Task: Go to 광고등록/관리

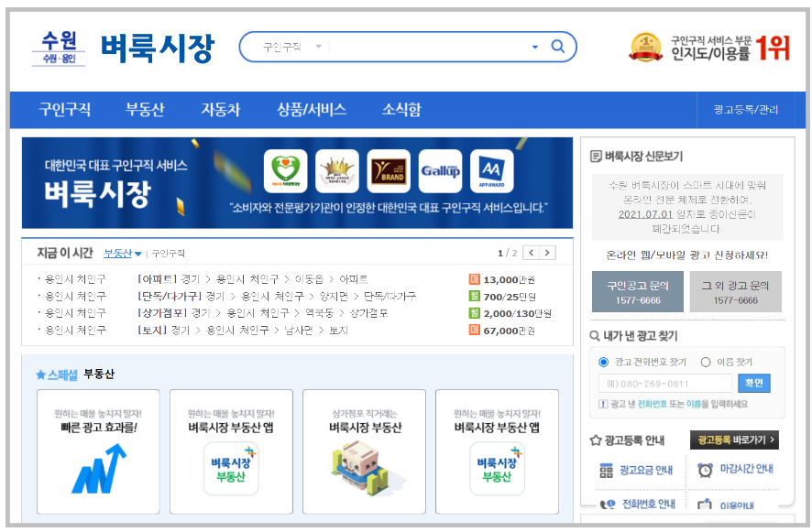Action: coord(746,110)
